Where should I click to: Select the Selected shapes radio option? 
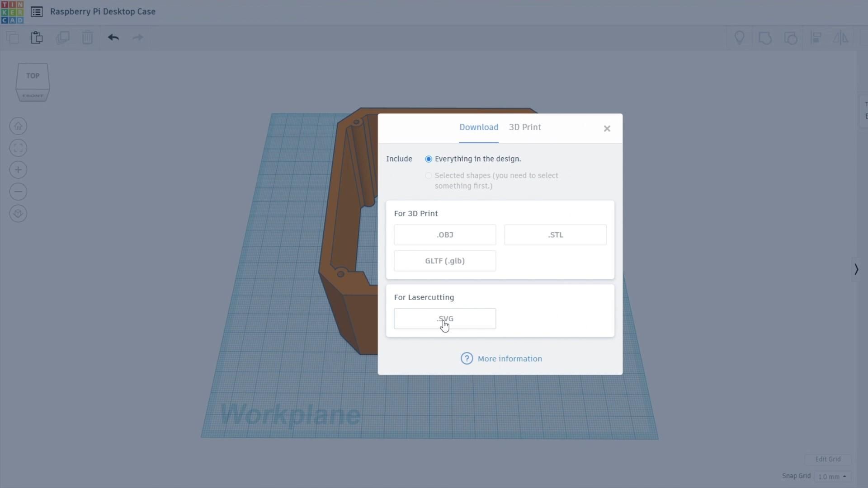[x=429, y=176]
